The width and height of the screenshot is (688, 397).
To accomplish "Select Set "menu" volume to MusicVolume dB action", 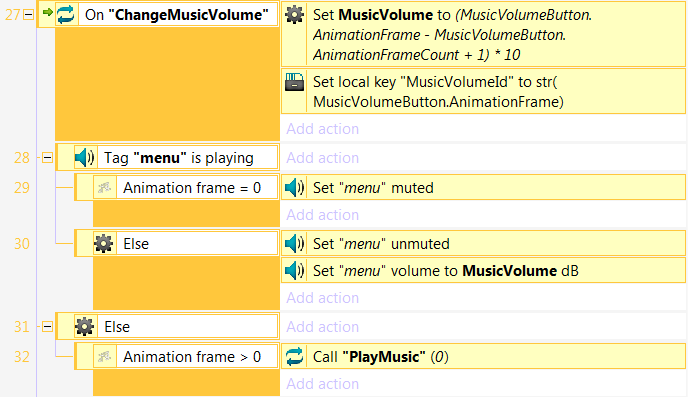I will click(x=483, y=271).
